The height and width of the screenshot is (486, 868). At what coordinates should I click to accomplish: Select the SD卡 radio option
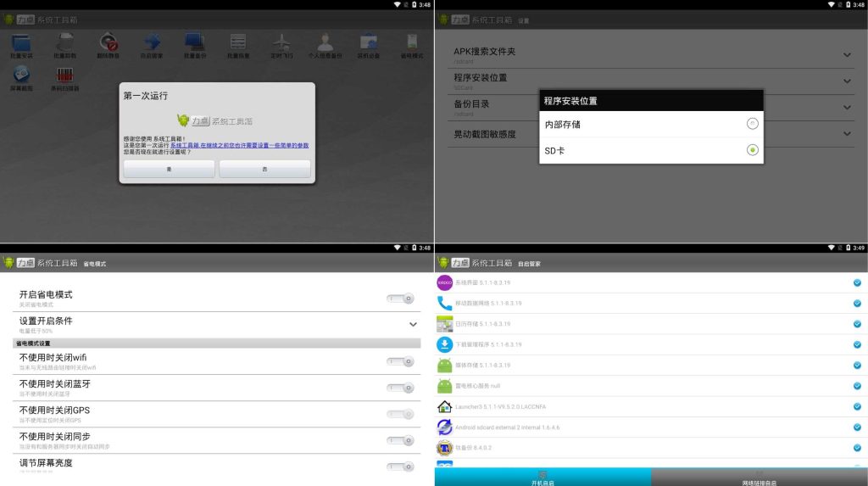(753, 149)
